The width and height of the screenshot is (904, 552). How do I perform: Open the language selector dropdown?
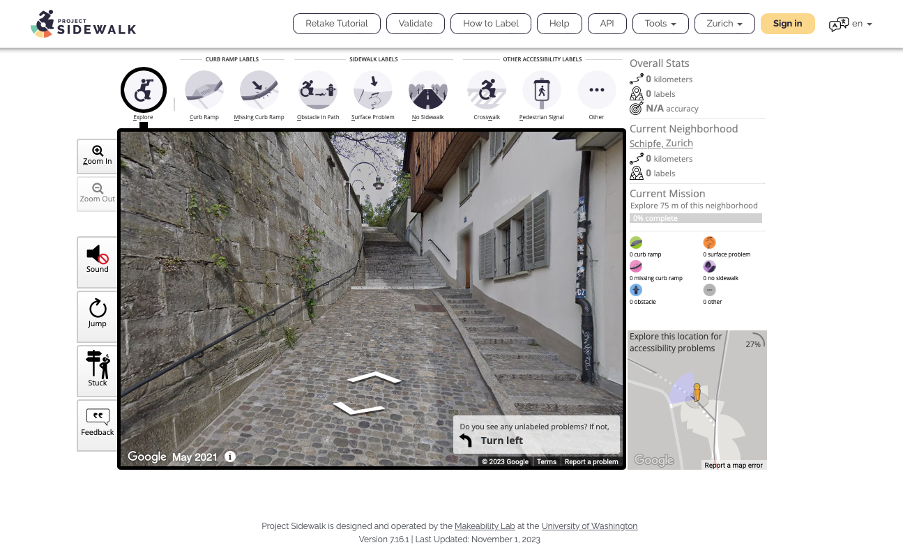pyautogui.click(x=851, y=24)
